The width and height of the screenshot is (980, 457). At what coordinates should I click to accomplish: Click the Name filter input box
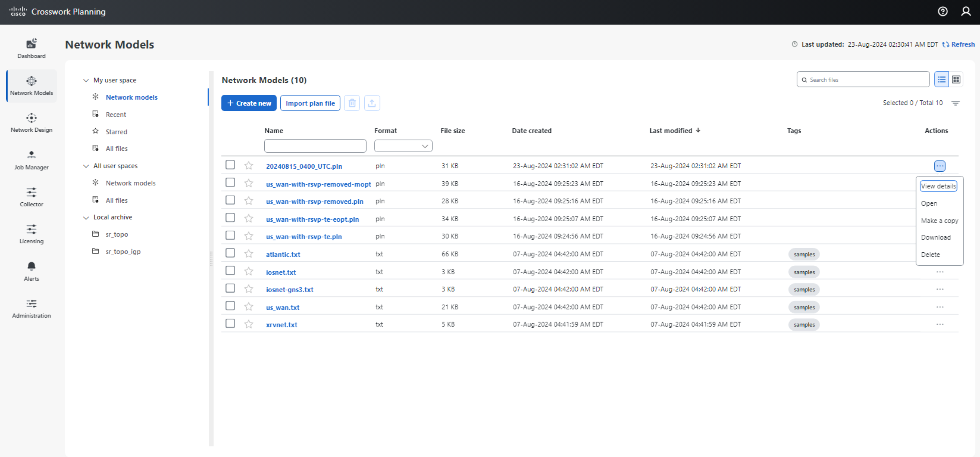(x=315, y=146)
